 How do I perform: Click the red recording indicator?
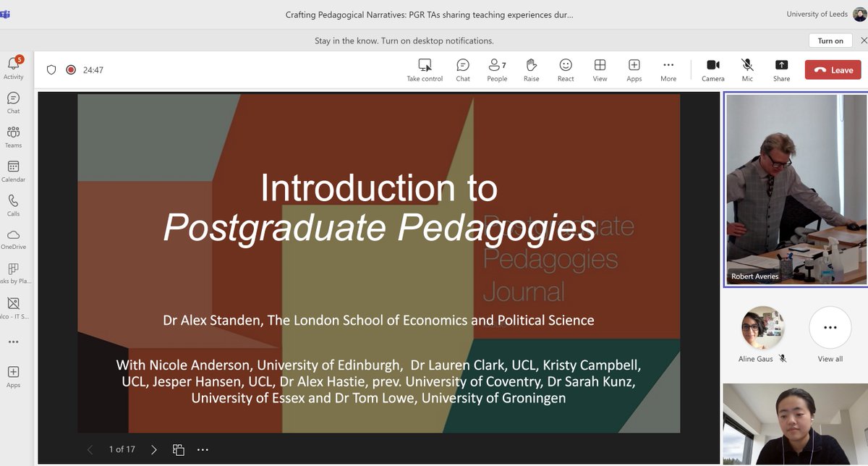click(x=71, y=70)
